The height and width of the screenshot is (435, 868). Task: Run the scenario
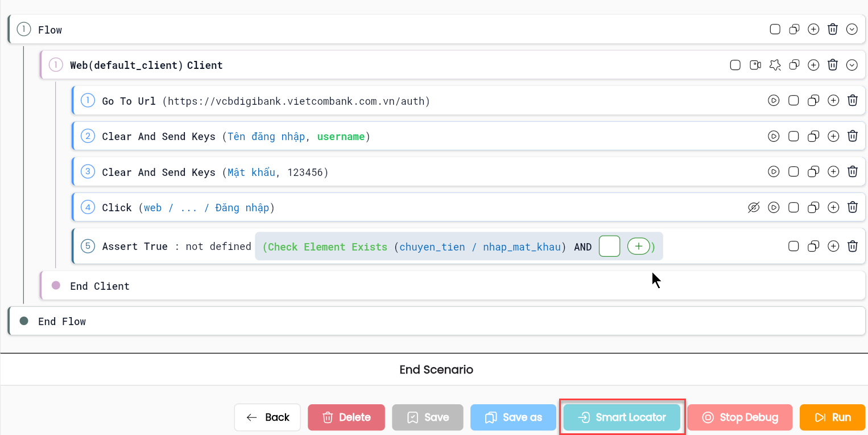click(x=833, y=417)
